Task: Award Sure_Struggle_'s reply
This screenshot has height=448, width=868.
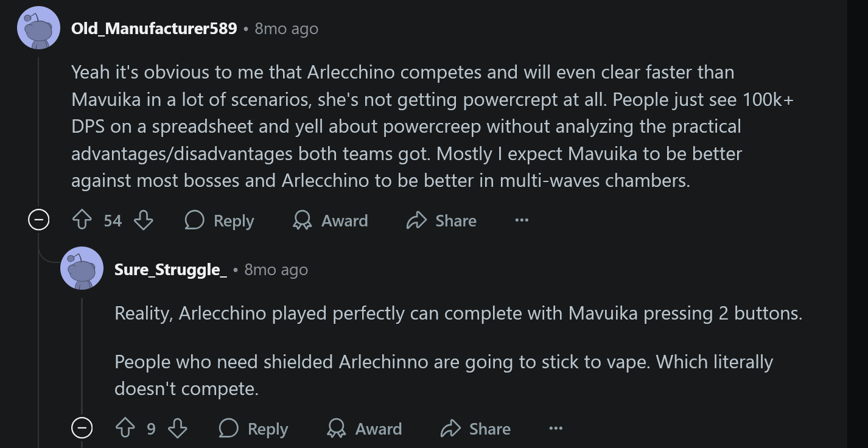Action: tap(365, 429)
